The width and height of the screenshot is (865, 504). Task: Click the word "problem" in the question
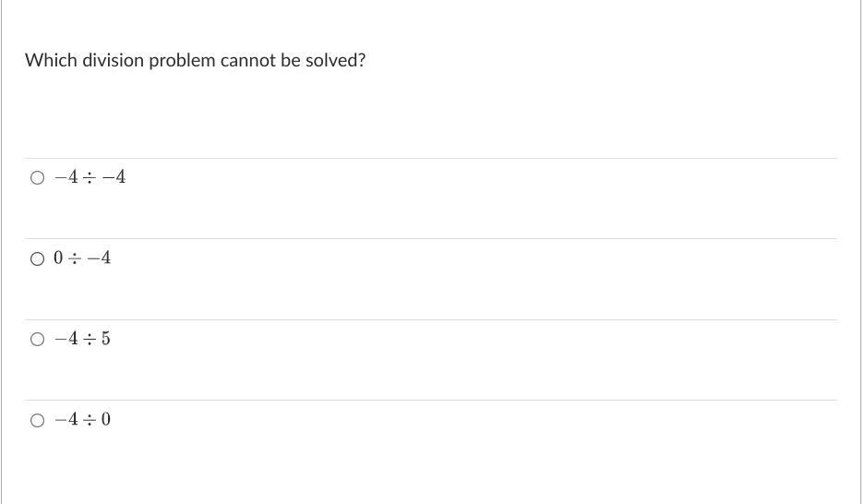pyautogui.click(x=182, y=61)
